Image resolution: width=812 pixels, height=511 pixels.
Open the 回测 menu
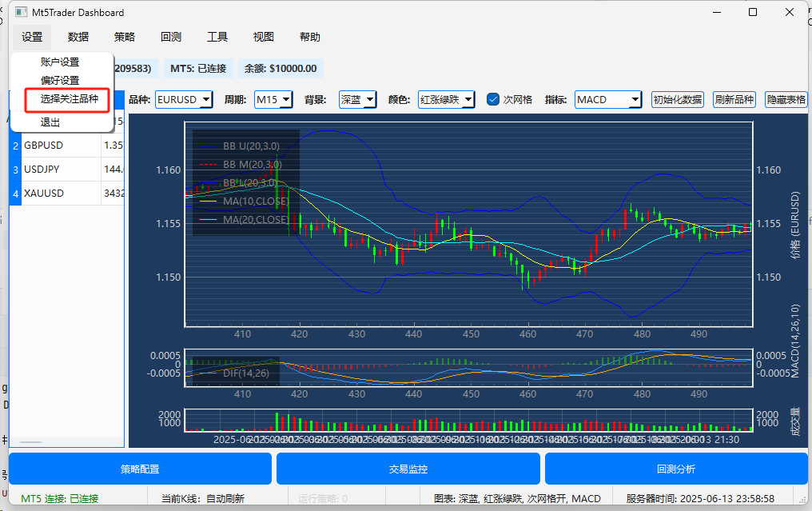pyautogui.click(x=171, y=37)
